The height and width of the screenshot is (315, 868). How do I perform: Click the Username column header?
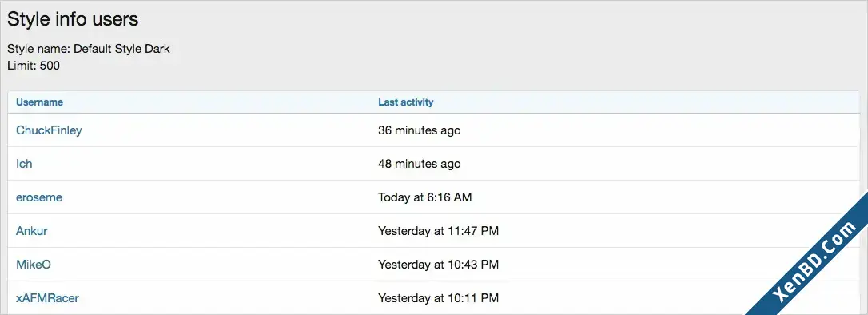click(39, 102)
